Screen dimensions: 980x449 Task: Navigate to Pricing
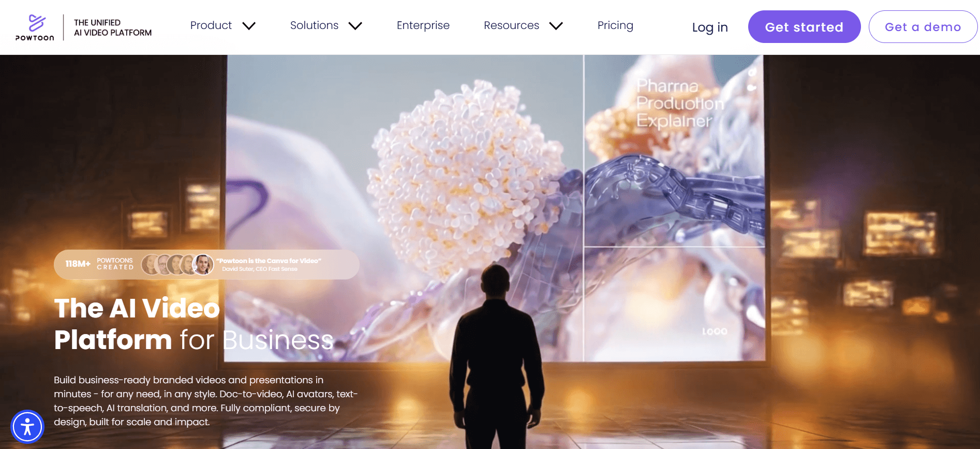pos(615,25)
